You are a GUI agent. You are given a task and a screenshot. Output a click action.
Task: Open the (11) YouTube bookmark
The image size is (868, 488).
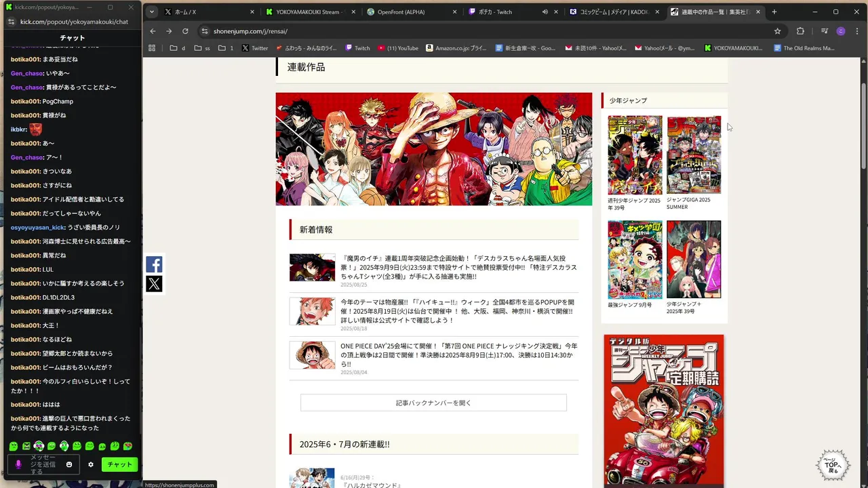[x=398, y=48]
